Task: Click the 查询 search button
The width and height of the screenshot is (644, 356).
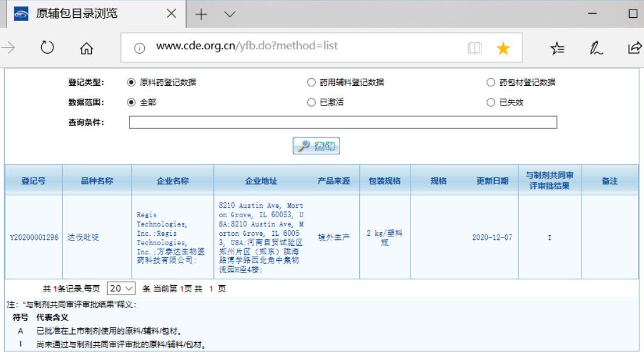Action: click(316, 146)
